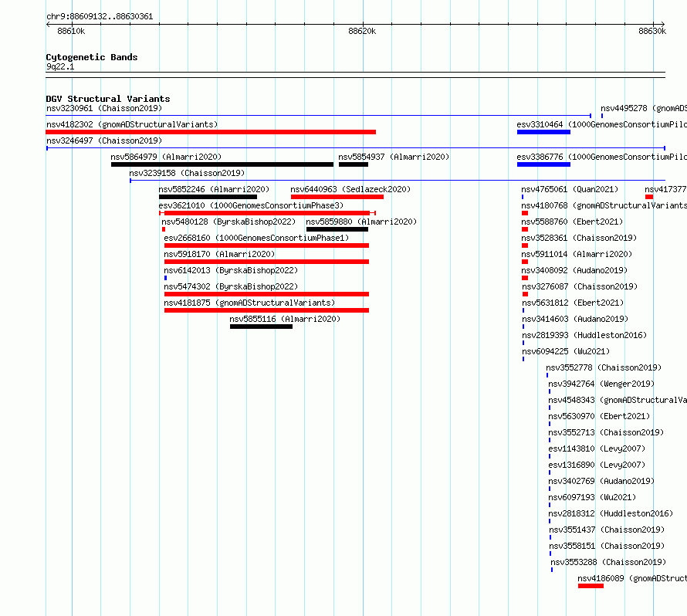
Task: Open the nsv5918170 (Almarri2020) label
Action: click(x=219, y=254)
